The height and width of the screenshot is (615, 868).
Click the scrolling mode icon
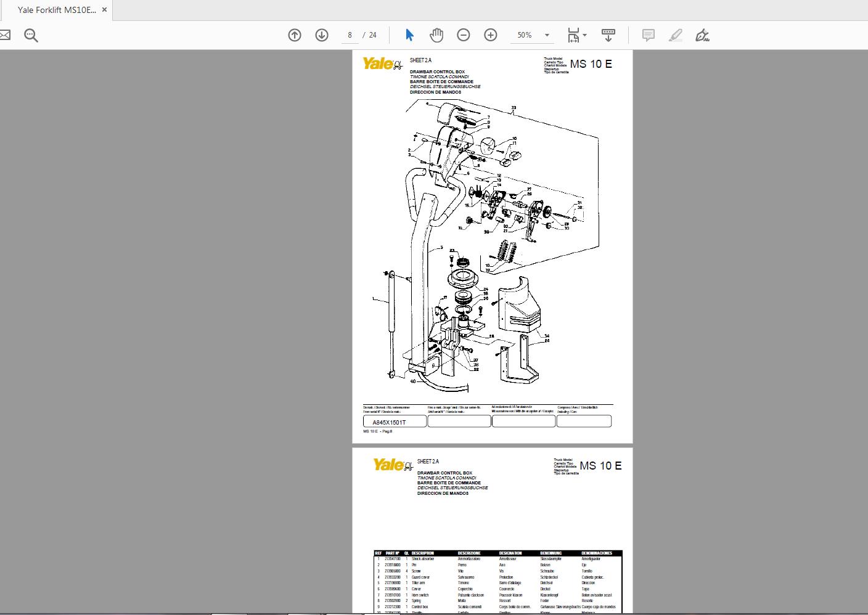608,35
